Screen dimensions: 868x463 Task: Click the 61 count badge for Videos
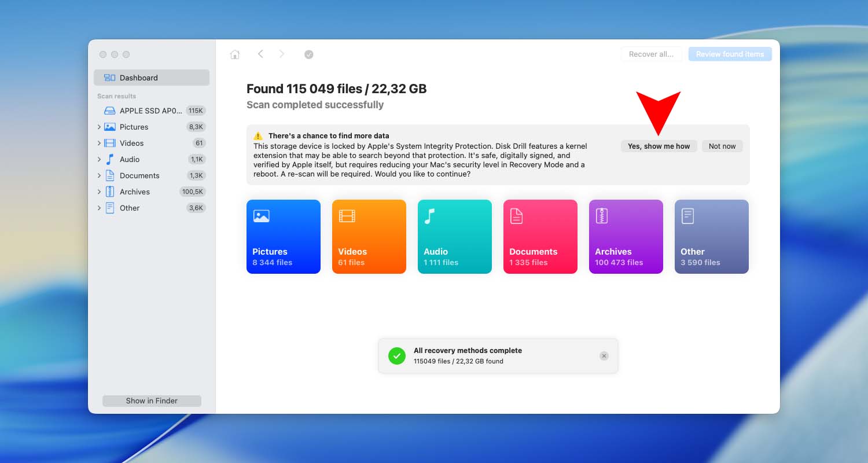click(199, 143)
